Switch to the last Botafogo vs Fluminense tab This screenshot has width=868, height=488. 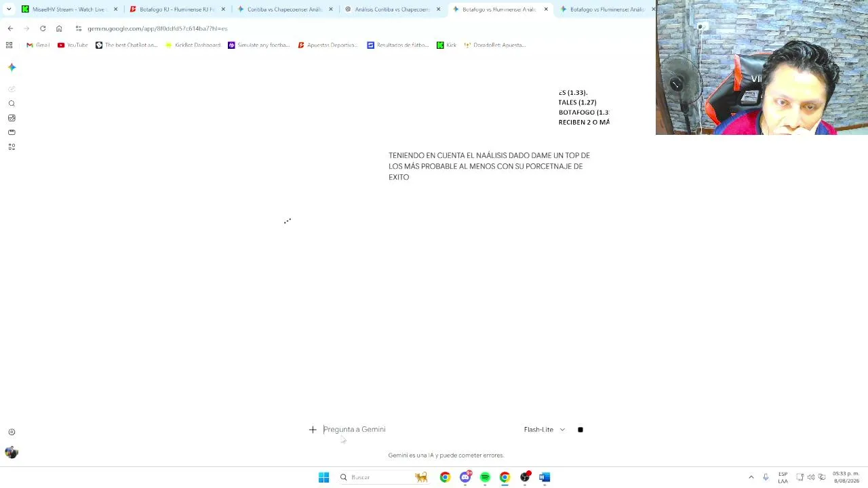[x=606, y=9]
